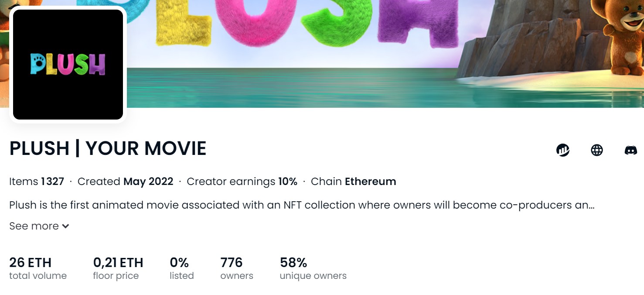Click the purple furry H in banner
This screenshot has height=295, width=644.
click(418, 22)
